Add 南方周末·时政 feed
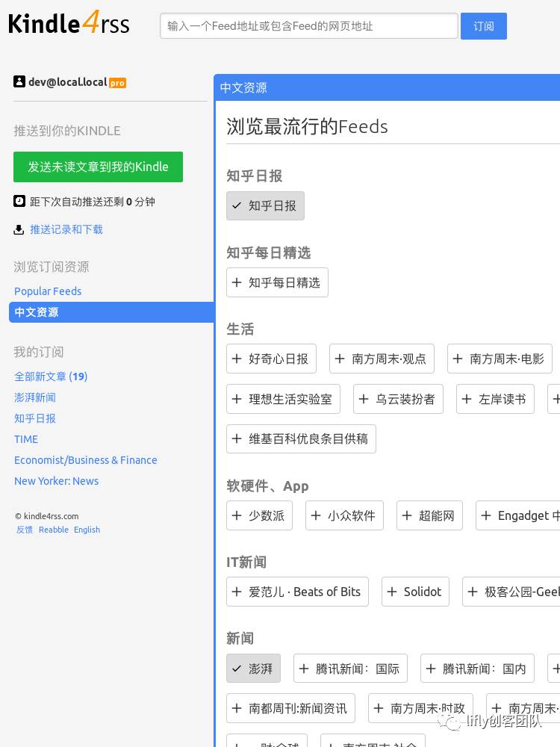This screenshot has width=560, height=747. click(x=421, y=708)
